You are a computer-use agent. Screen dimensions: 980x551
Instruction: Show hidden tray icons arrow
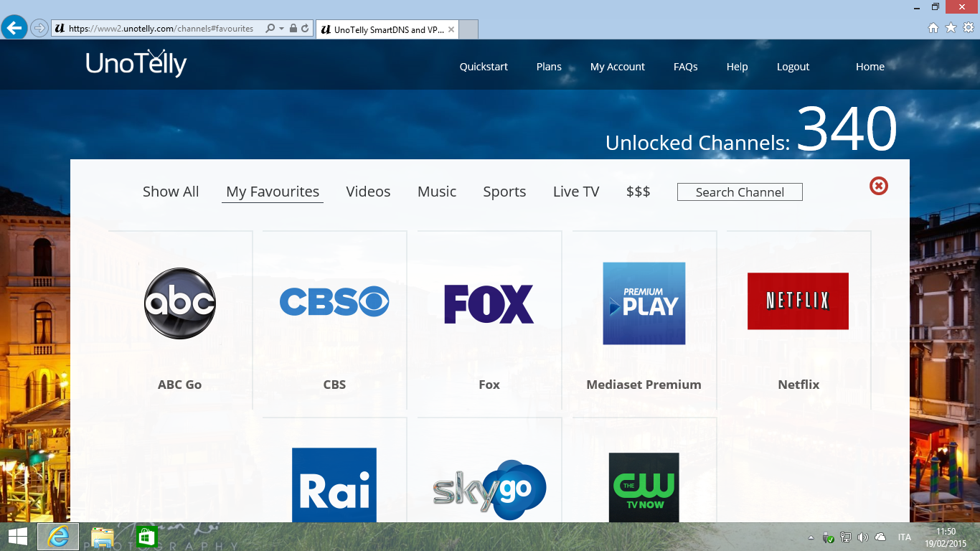(x=811, y=537)
